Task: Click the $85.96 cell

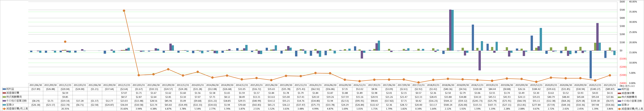Action: point(168,101)
